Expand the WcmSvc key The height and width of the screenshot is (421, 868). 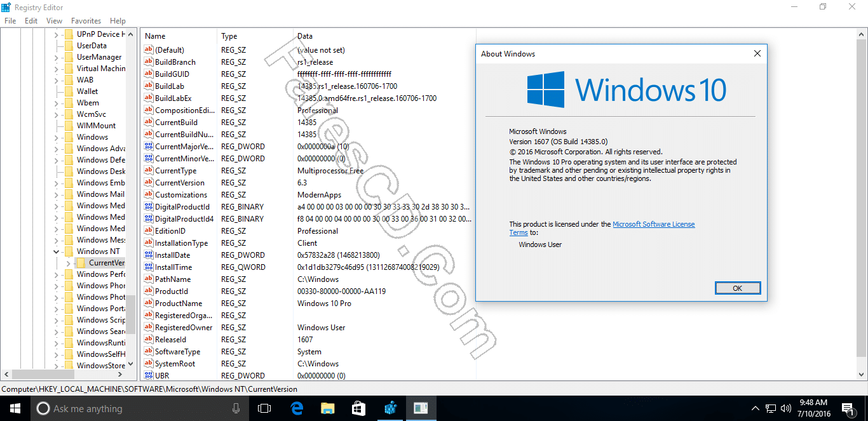click(56, 114)
